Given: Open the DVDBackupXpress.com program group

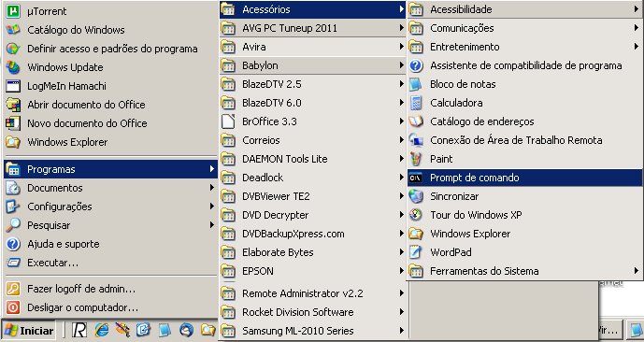Looking at the screenshot, I should 313,234.
